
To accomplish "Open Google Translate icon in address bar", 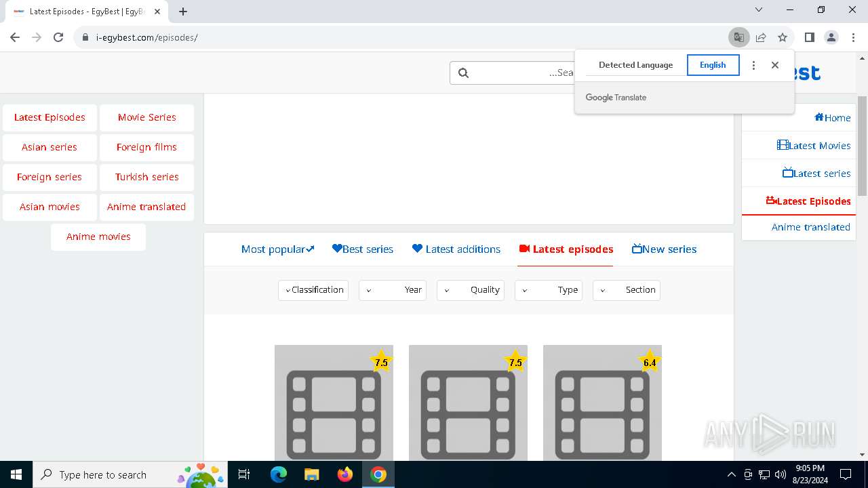I will pyautogui.click(x=738, y=37).
